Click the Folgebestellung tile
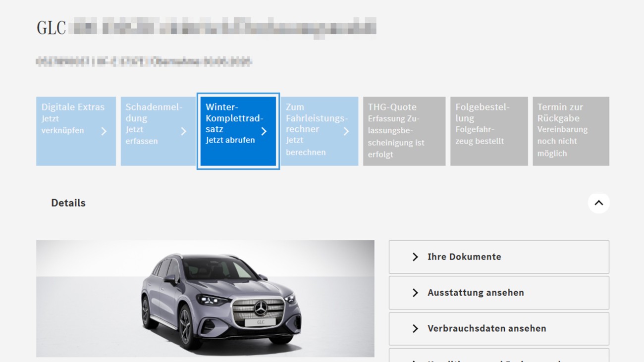 tap(489, 131)
